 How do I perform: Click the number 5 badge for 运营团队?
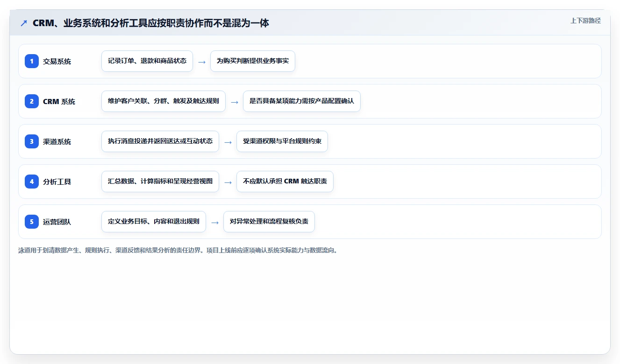pos(32,222)
